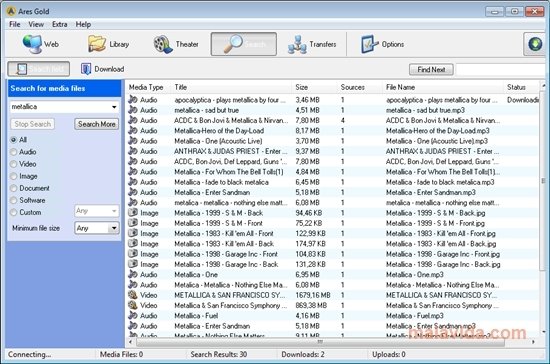Viewport: 550px width, 364px height.
Task: Open the Library folder icon
Action: pos(97,44)
